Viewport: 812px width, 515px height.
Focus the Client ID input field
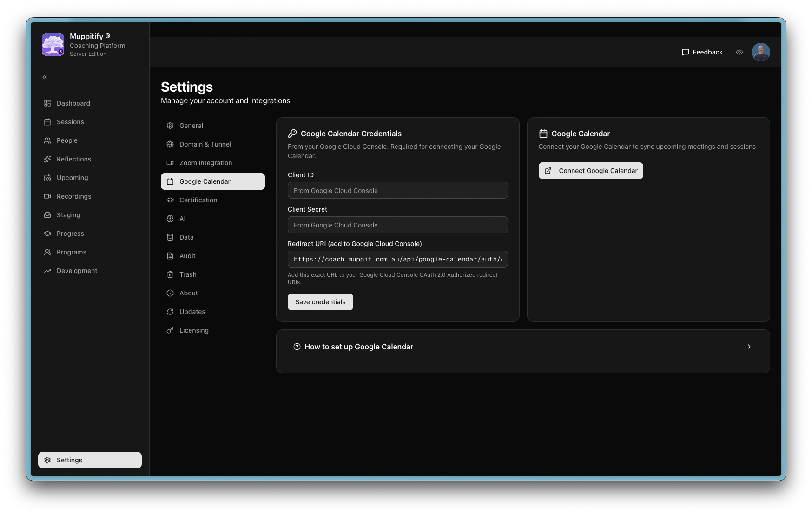tap(397, 190)
